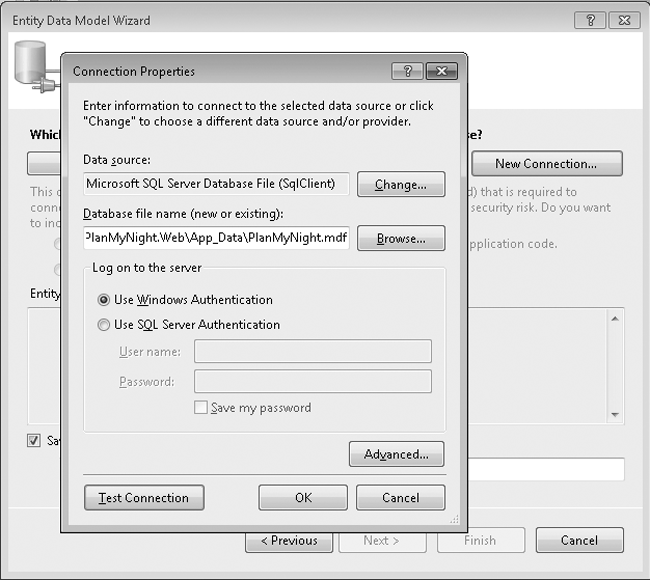The height and width of the screenshot is (580, 650).
Task: Go to Previous wizard step
Action: 289,540
